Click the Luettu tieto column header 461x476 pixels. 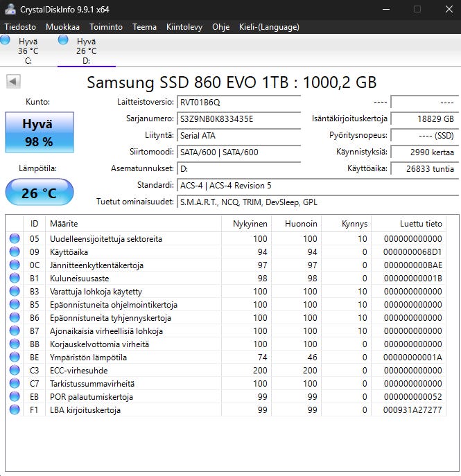409,224
